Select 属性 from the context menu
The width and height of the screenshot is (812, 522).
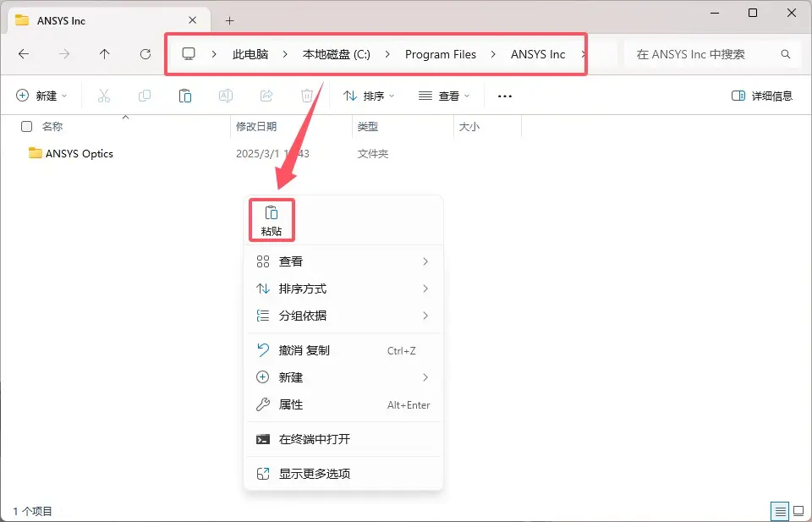(x=290, y=404)
